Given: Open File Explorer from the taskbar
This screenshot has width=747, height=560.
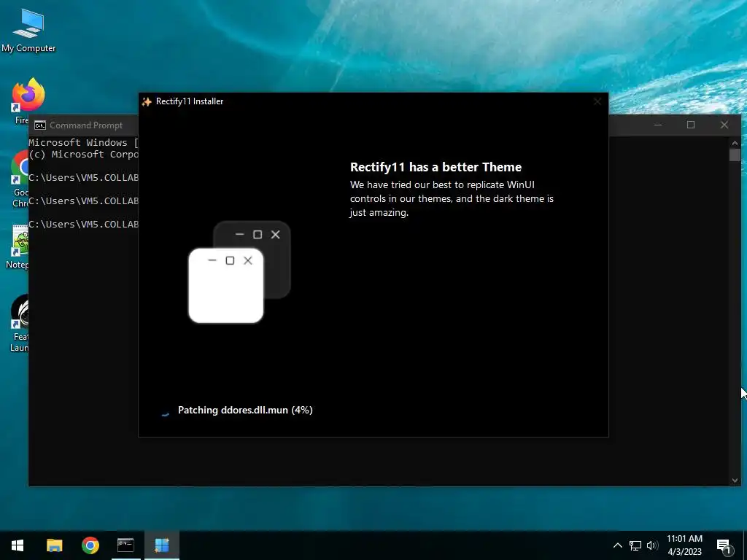Looking at the screenshot, I should click(x=54, y=545).
